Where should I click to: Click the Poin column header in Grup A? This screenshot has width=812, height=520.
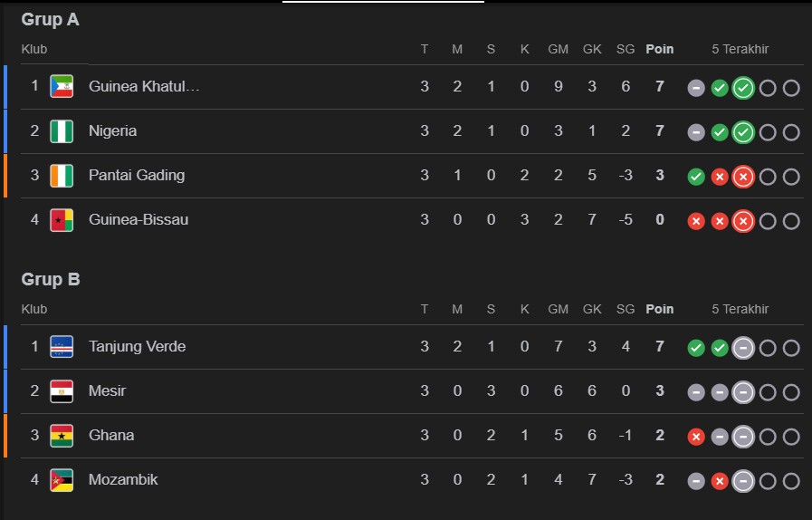tap(659, 49)
